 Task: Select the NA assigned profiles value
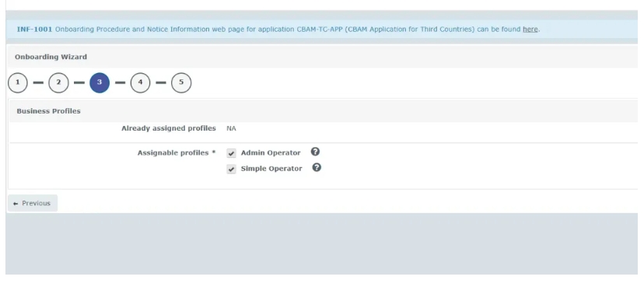coord(231,128)
